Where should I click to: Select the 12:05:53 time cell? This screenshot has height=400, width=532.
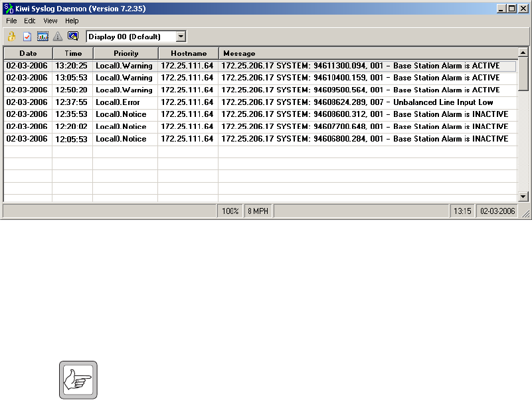click(72, 139)
